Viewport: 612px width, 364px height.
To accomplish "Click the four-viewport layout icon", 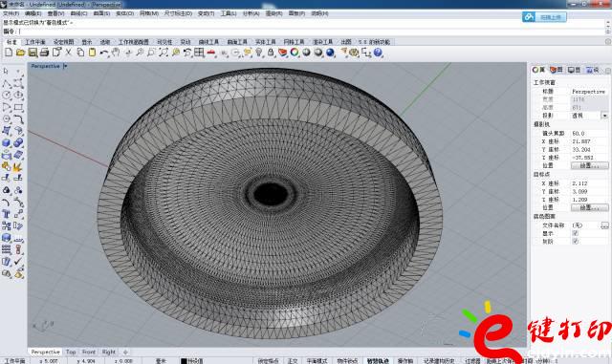I will [x=199, y=53].
